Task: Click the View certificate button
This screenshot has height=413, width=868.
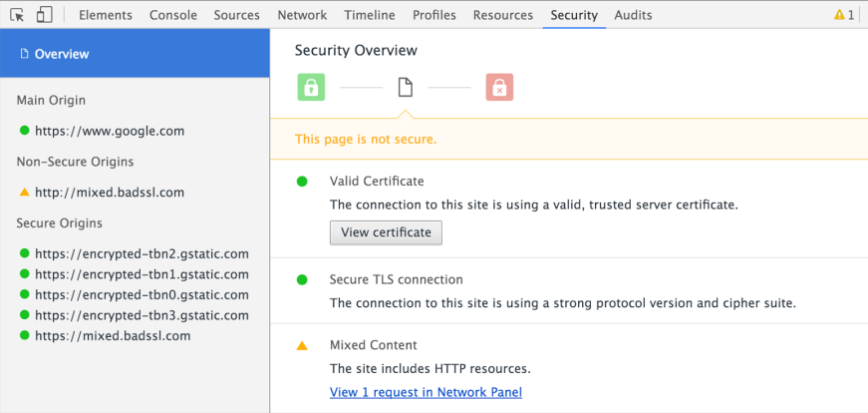Action: click(x=386, y=232)
